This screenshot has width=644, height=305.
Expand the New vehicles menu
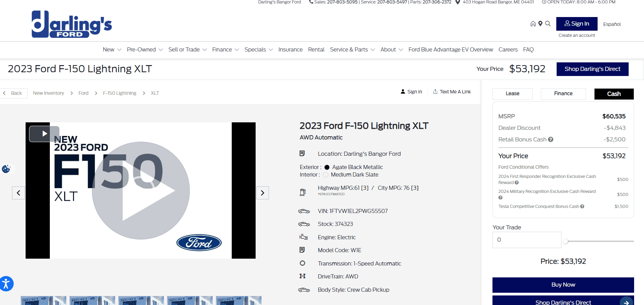point(112,50)
